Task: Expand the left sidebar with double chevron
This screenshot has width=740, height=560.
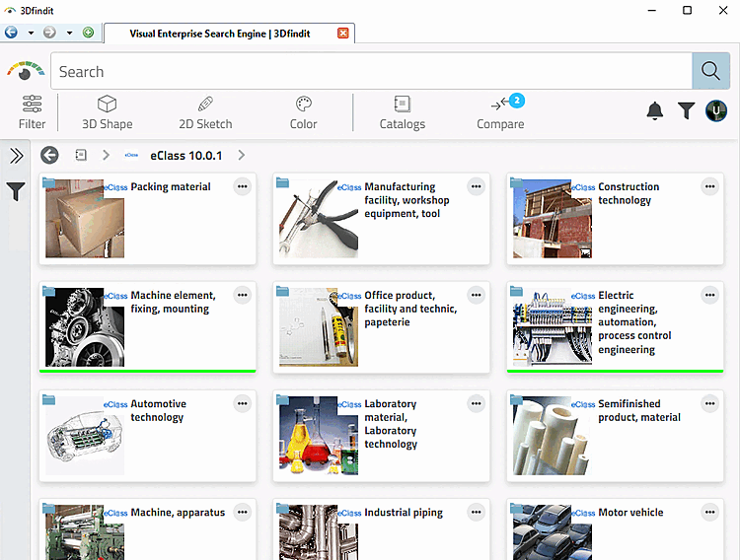Action: pos(16,156)
